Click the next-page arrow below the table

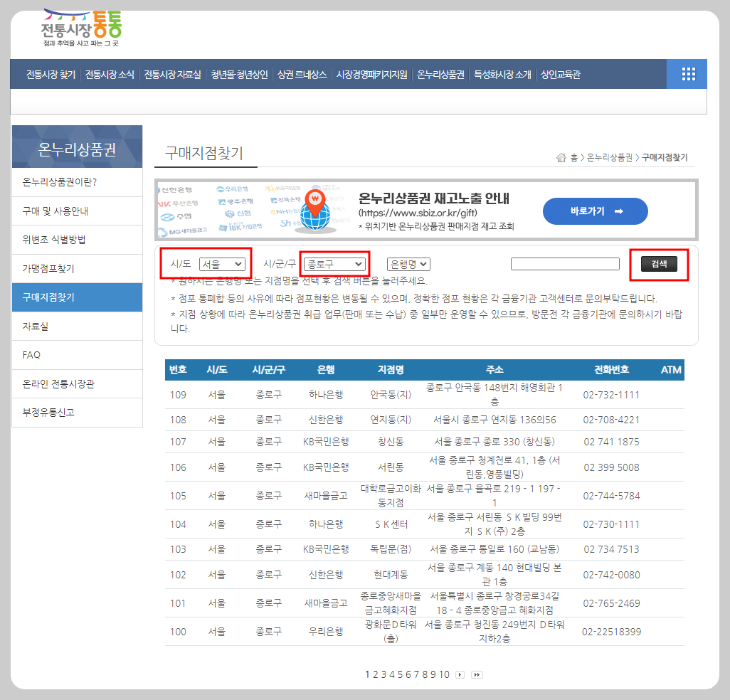[x=460, y=674]
